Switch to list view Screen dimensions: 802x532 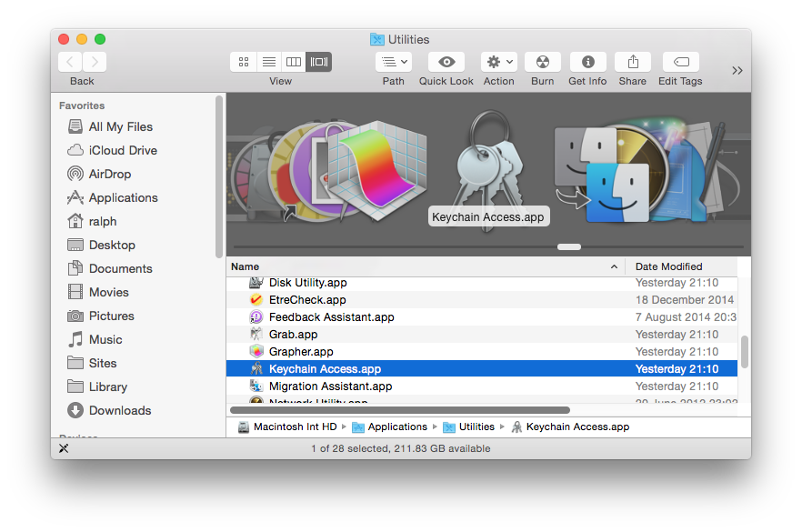pos(268,62)
